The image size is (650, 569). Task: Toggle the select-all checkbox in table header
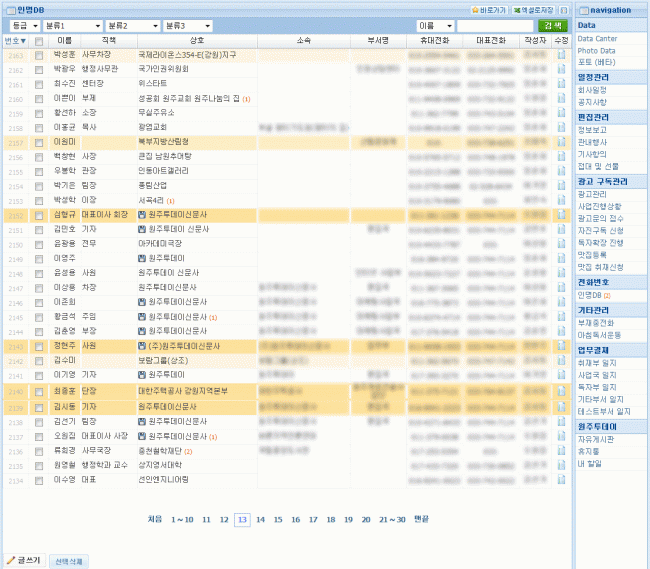pyautogui.click(x=39, y=42)
